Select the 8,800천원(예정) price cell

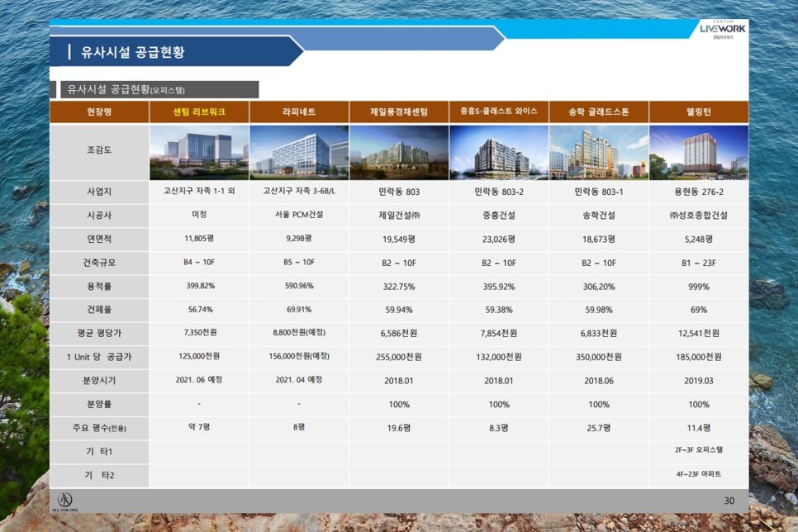coord(299,332)
